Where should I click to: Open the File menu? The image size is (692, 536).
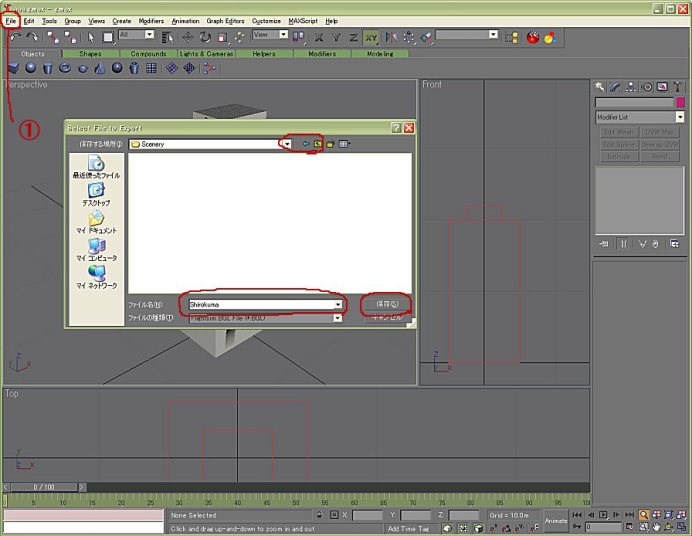(11, 21)
